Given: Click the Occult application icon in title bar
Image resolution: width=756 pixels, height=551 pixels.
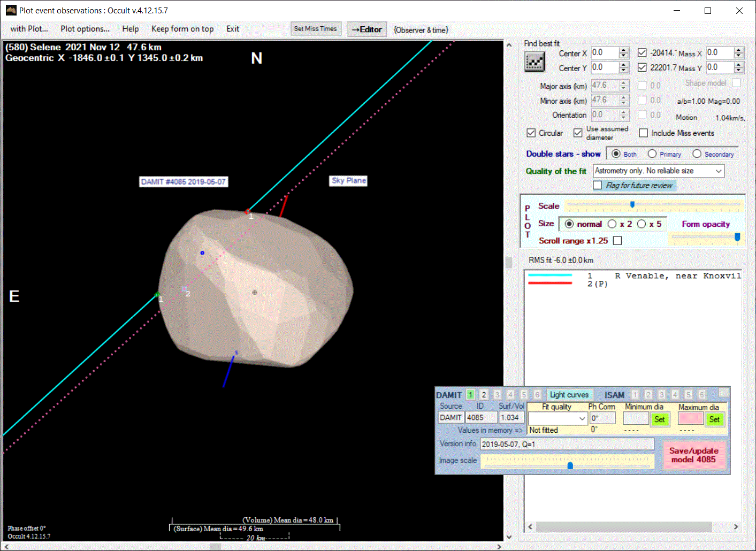Looking at the screenshot, I should (11, 10).
